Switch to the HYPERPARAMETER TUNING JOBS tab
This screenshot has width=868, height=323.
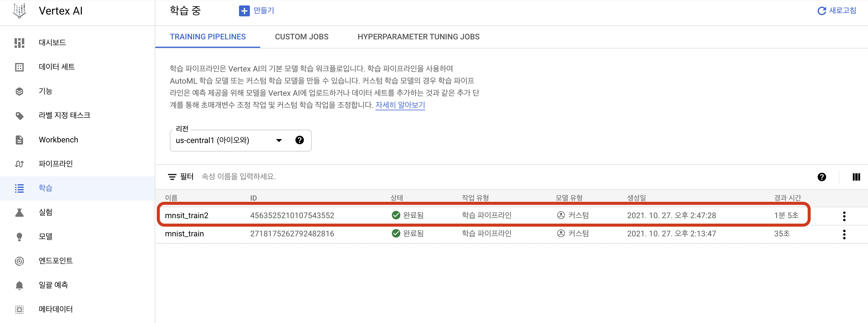click(419, 37)
